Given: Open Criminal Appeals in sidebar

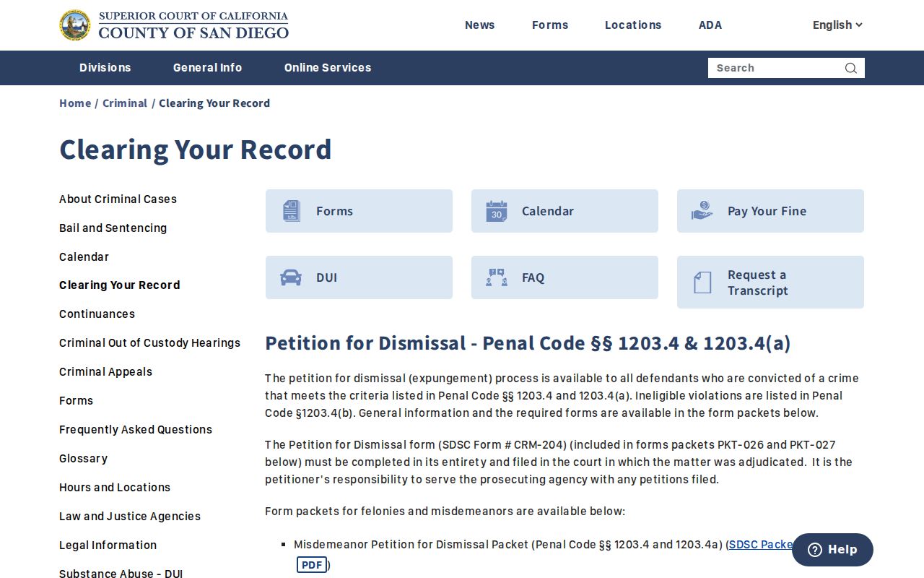Looking at the screenshot, I should (105, 372).
